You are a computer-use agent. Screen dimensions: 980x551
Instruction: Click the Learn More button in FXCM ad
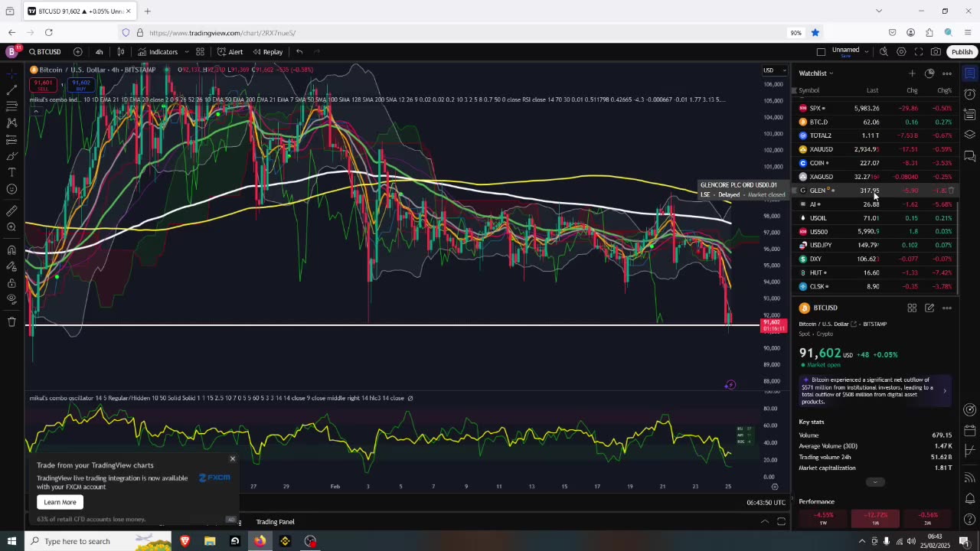(x=60, y=502)
